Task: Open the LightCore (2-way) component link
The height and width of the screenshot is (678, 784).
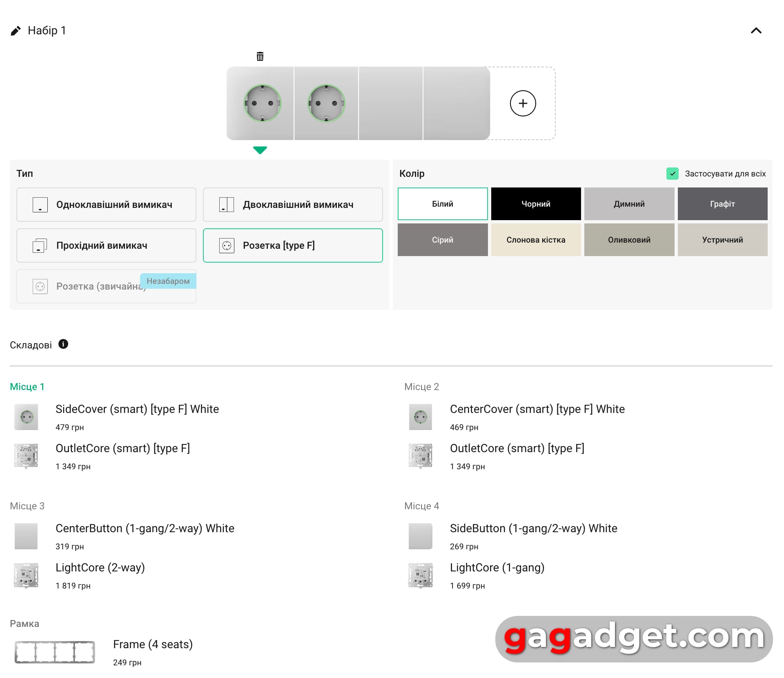Action: pyautogui.click(x=100, y=567)
